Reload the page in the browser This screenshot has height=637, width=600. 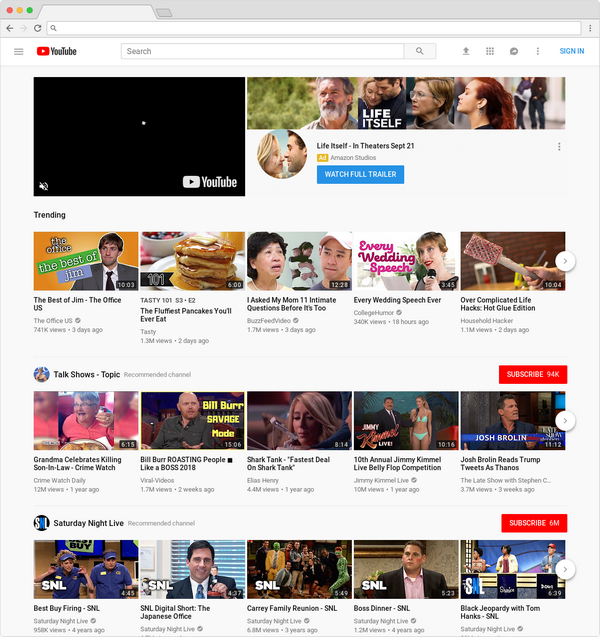(x=37, y=28)
